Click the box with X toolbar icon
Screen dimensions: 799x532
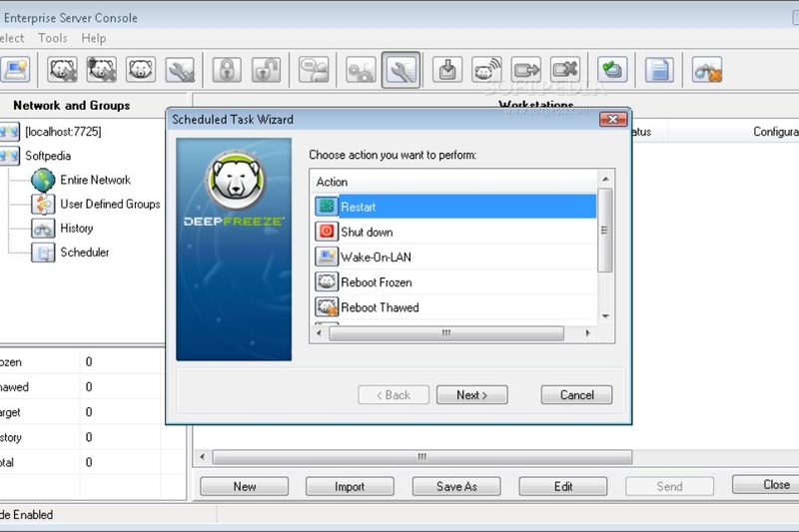tap(565, 70)
